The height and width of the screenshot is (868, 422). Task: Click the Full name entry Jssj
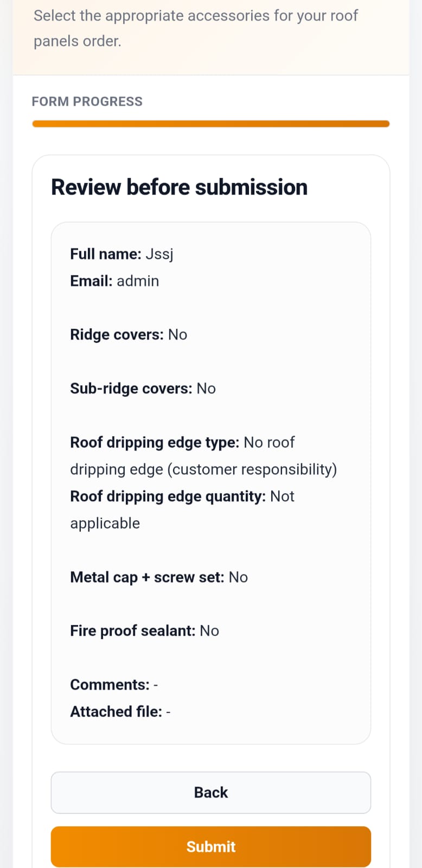(122, 254)
